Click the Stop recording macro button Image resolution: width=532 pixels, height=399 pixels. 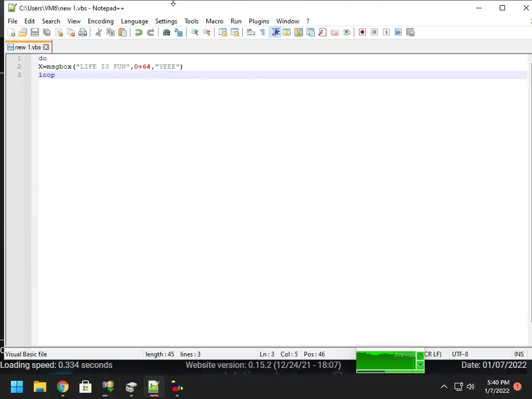pyautogui.click(x=374, y=32)
